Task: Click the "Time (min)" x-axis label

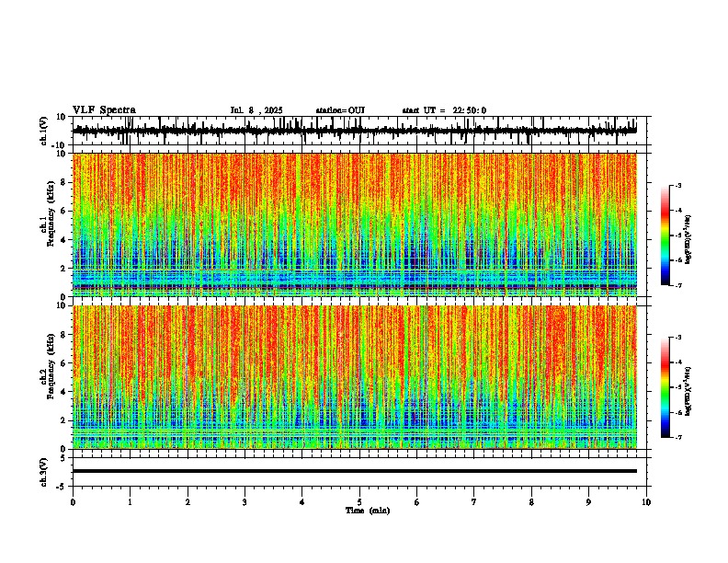Action: tap(368, 511)
